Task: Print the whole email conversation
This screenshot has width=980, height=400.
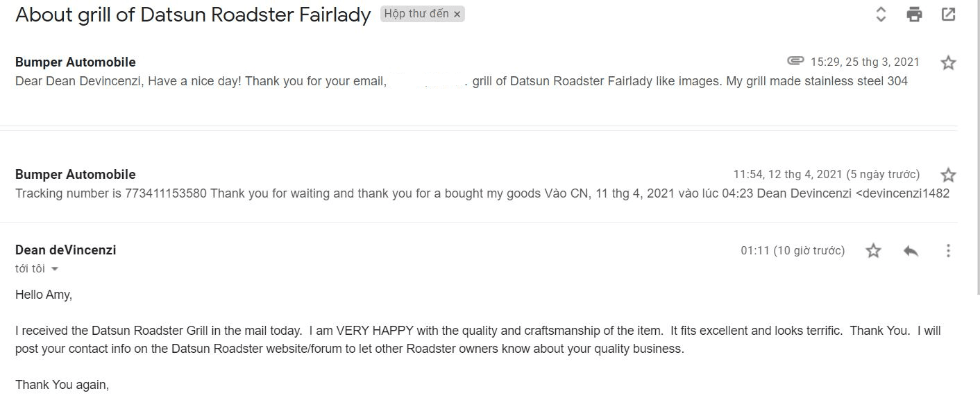Action: (914, 14)
